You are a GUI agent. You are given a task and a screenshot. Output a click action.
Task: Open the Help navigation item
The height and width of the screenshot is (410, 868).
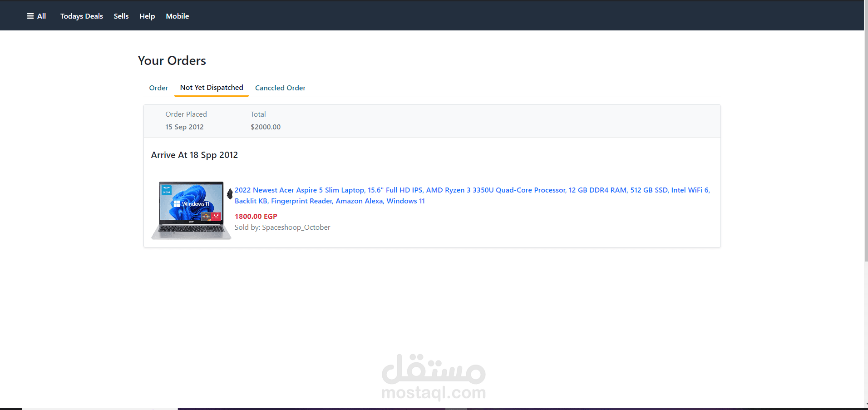[147, 16]
